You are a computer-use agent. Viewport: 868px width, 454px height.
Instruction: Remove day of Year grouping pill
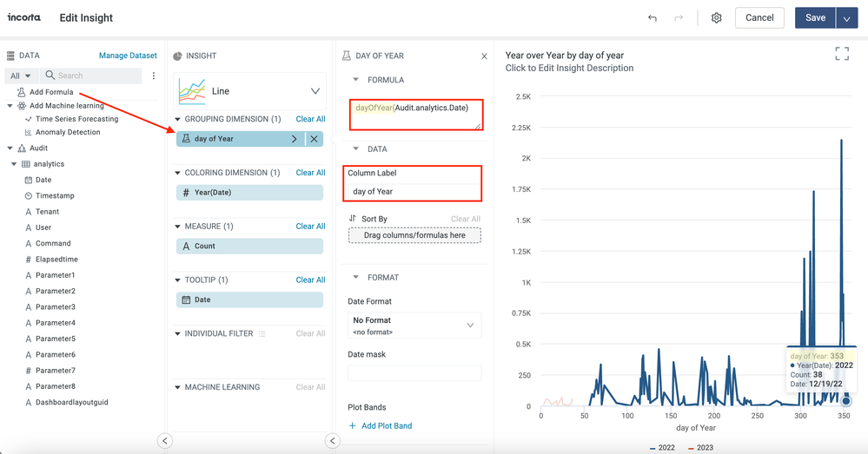click(x=314, y=139)
